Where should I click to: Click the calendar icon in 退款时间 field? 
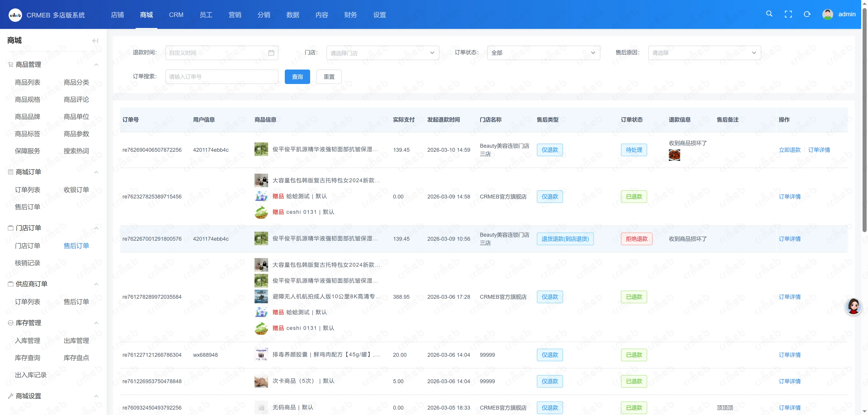[x=271, y=53]
